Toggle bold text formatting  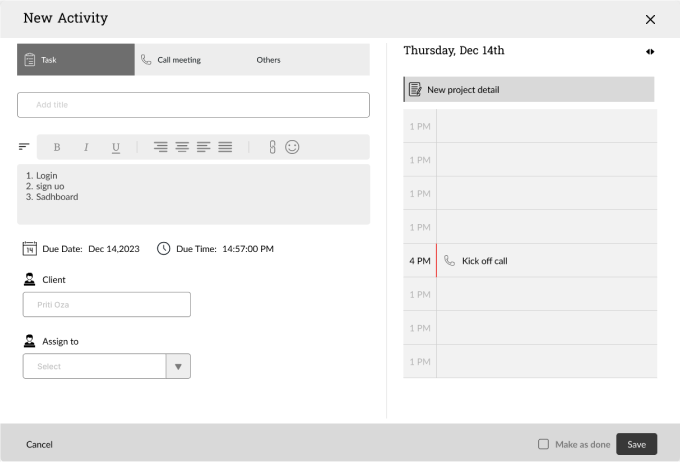tap(57, 147)
